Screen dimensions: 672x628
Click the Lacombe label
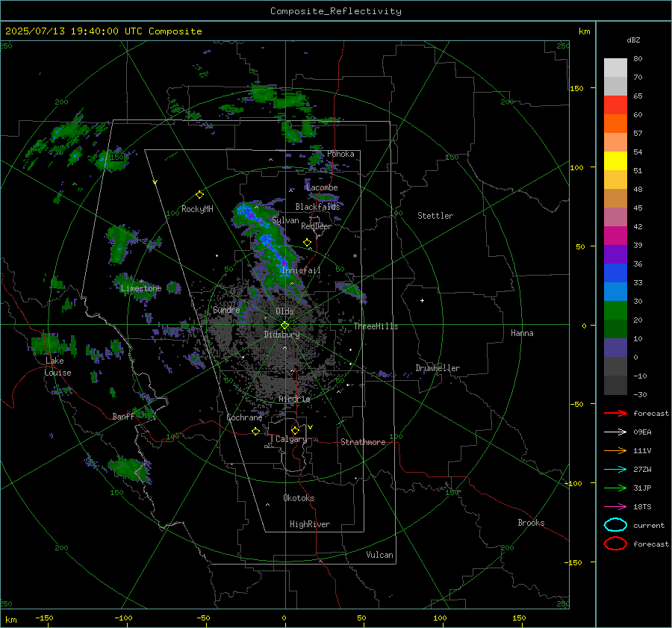pyautogui.click(x=322, y=187)
